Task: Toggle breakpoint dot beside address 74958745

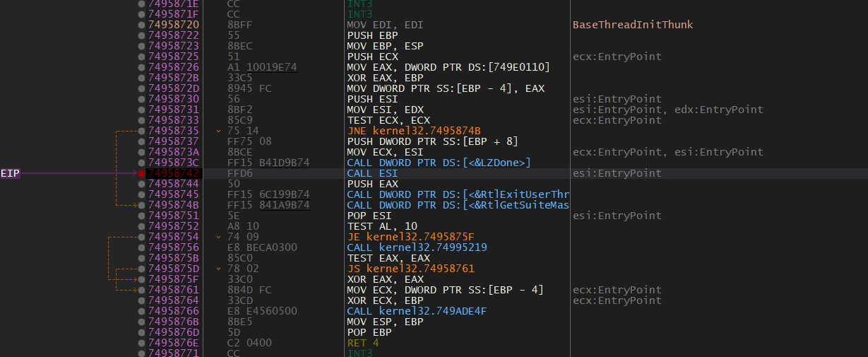Action: 142,194
